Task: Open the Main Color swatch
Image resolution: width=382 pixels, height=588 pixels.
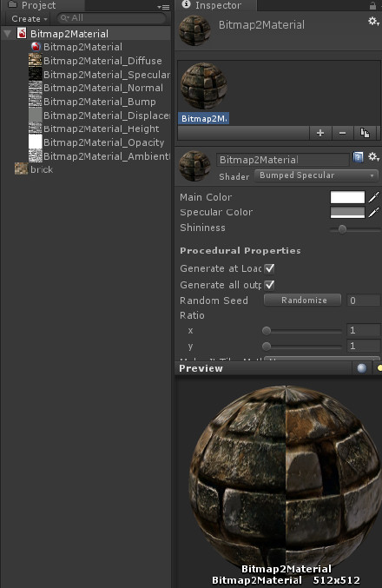Action: [347, 197]
